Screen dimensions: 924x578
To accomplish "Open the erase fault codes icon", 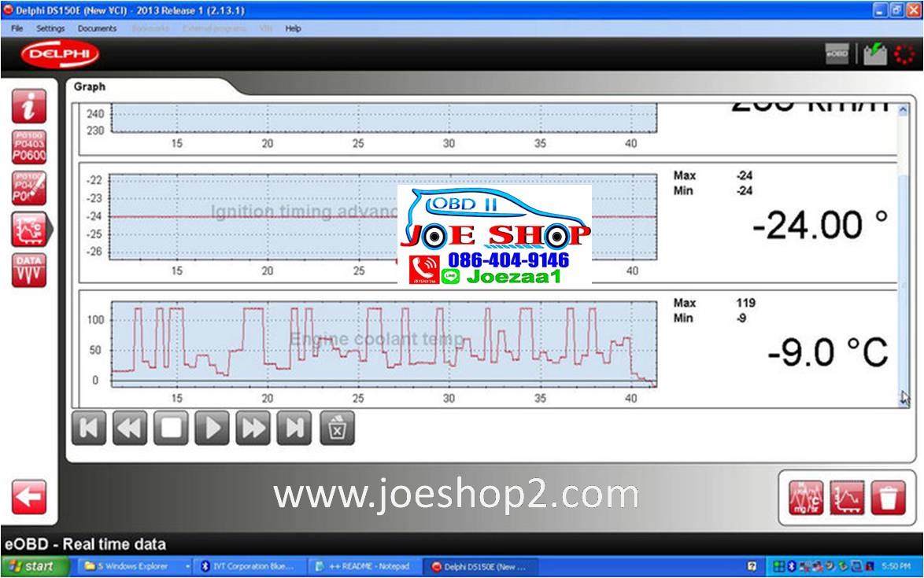I will tap(29, 189).
